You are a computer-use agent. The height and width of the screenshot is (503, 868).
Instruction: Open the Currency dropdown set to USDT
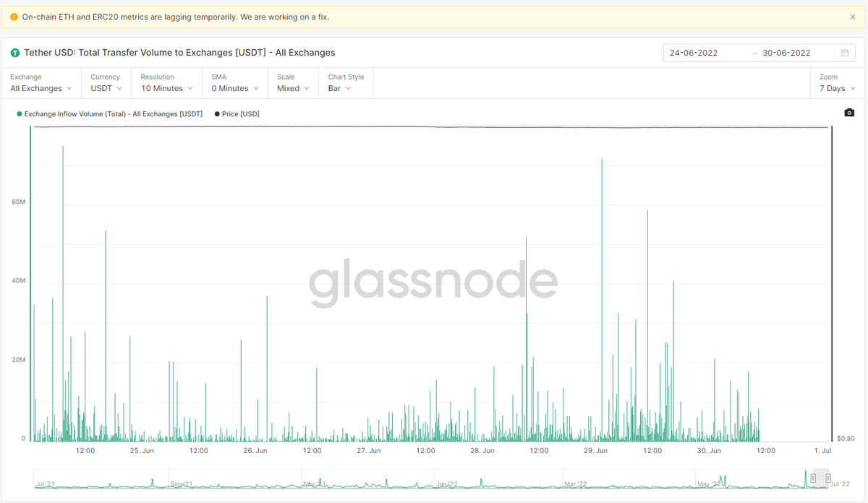(x=106, y=83)
